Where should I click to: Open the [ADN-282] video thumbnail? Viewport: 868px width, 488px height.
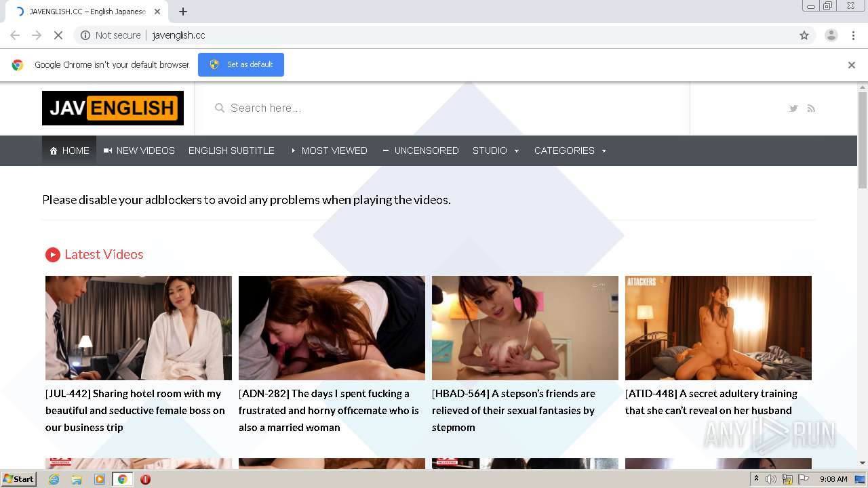point(332,328)
